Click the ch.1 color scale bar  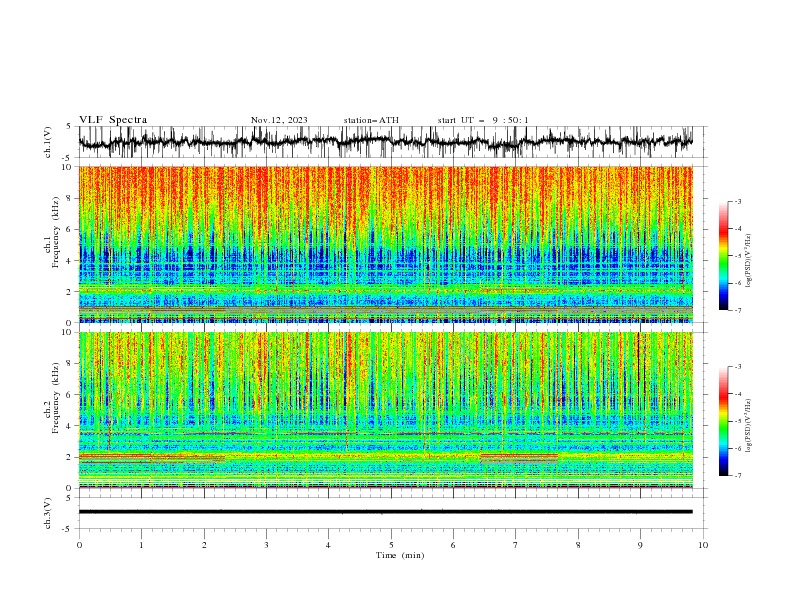click(724, 256)
